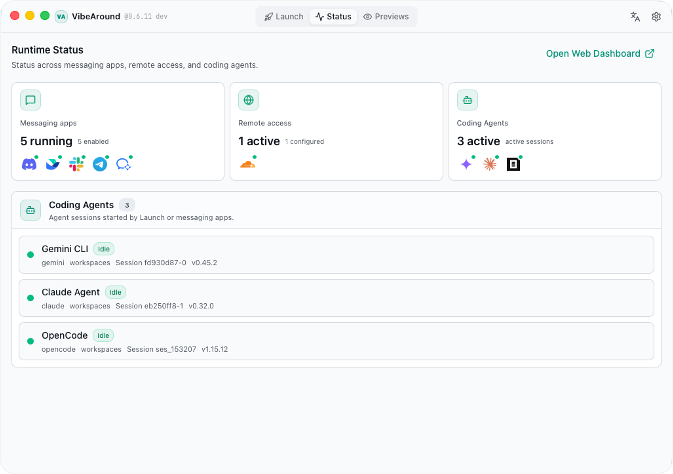Click 'gemini' label in Gemini CLI row

pos(53,263)
